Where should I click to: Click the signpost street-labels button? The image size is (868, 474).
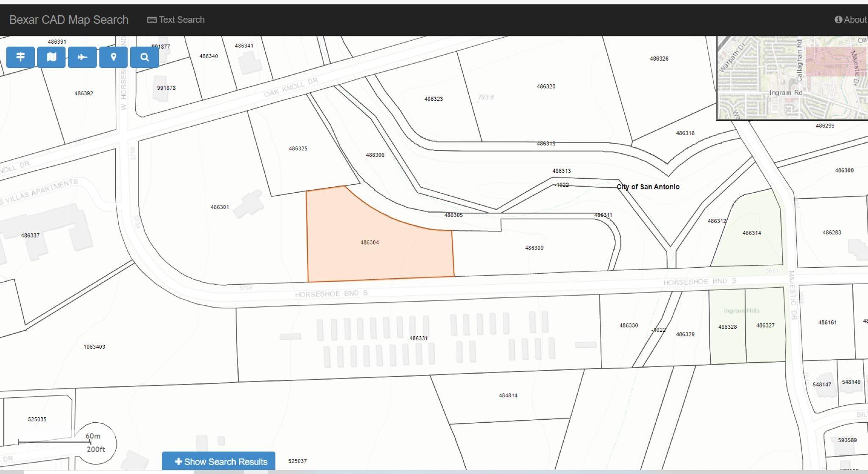[x=20, y=57]
